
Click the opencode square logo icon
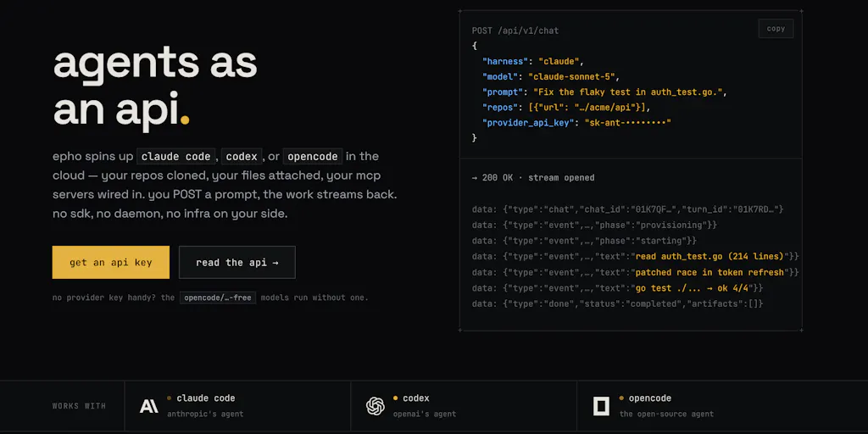click(x=601, y=406)
